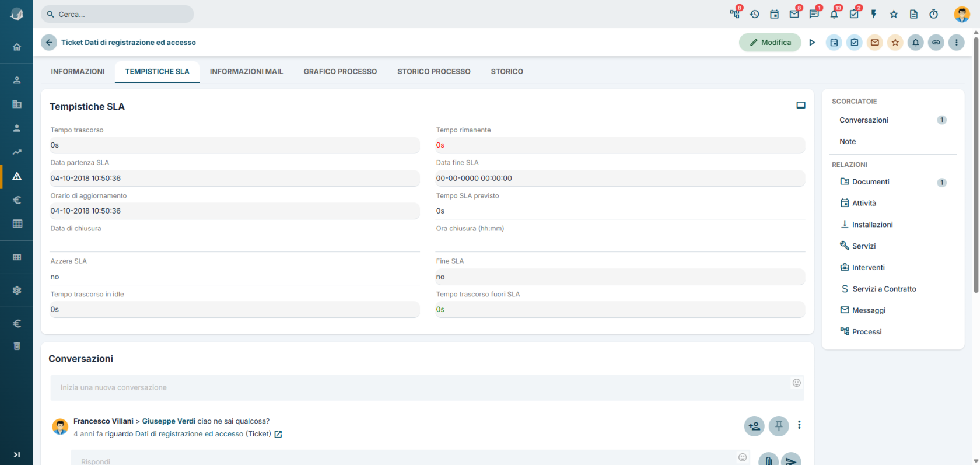This screenshot has height=465, width=980.
Task: Open the trend chart icon in sidebar
Action: 17,152
